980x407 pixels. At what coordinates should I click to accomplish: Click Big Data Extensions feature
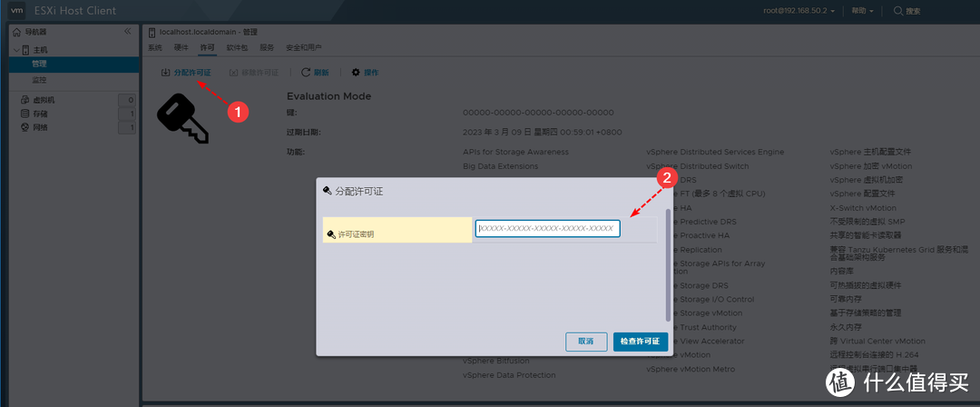[500, 166]
